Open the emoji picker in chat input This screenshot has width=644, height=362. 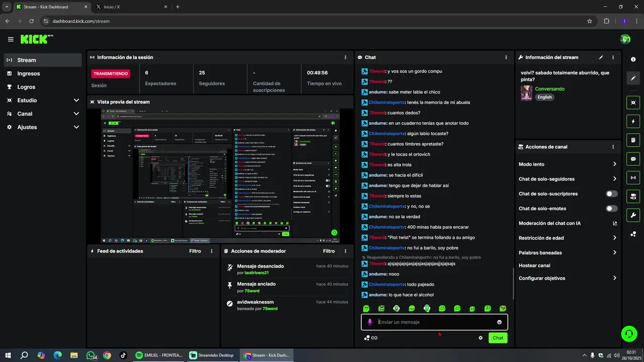point(500,322)
